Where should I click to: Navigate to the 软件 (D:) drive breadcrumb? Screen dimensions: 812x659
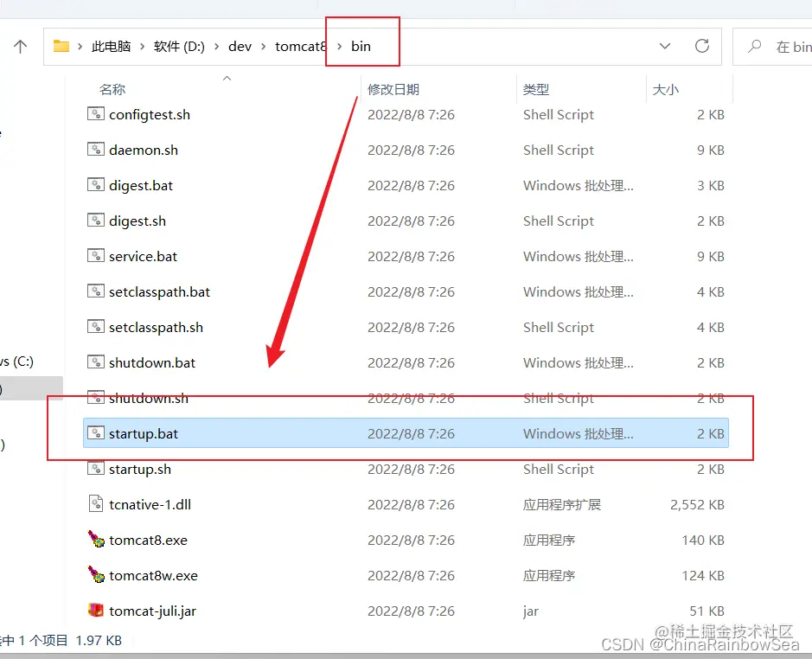pyautogui.click(x=178, y=47)
